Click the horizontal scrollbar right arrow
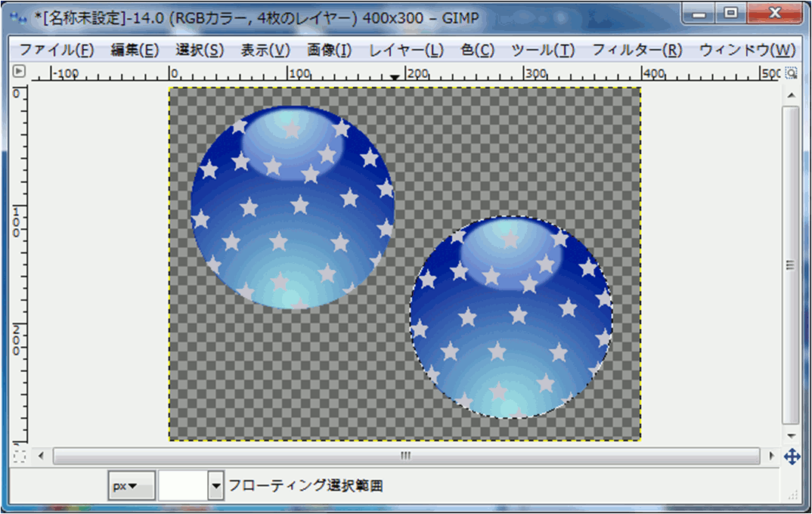Image resolution: width=812 pixels, height=514 pixels. tap(770, 456)
